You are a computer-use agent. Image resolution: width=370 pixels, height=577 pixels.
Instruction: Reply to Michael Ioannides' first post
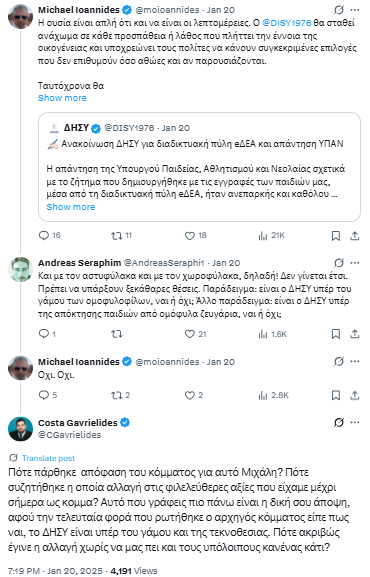[49, 236]
